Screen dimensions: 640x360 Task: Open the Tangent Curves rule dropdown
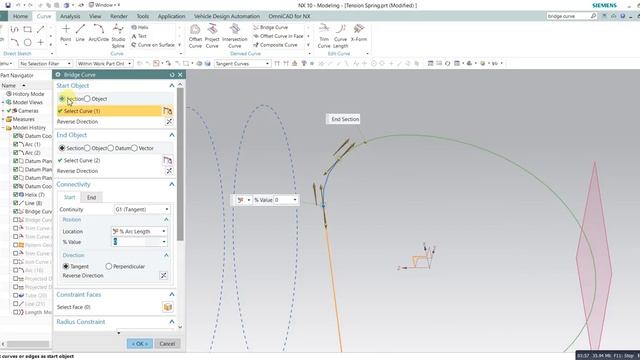pyautogui.click(x=242, y=64)
